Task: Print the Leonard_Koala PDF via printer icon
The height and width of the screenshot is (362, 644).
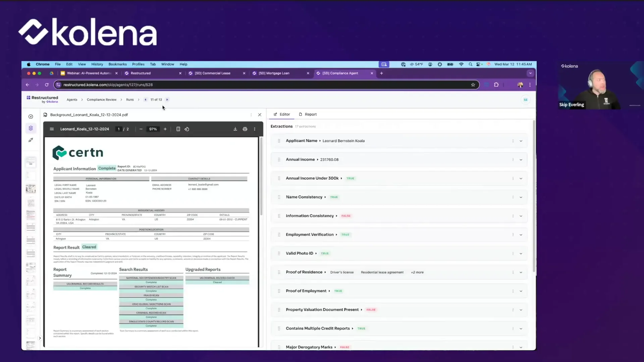Action: pyautogui.click(x=245, y=129)
